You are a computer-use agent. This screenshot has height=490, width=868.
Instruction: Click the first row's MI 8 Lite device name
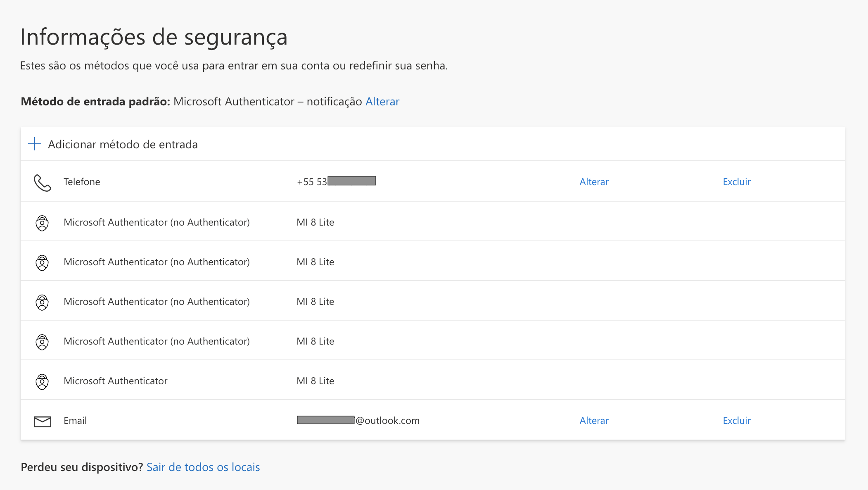click(315, 222)
